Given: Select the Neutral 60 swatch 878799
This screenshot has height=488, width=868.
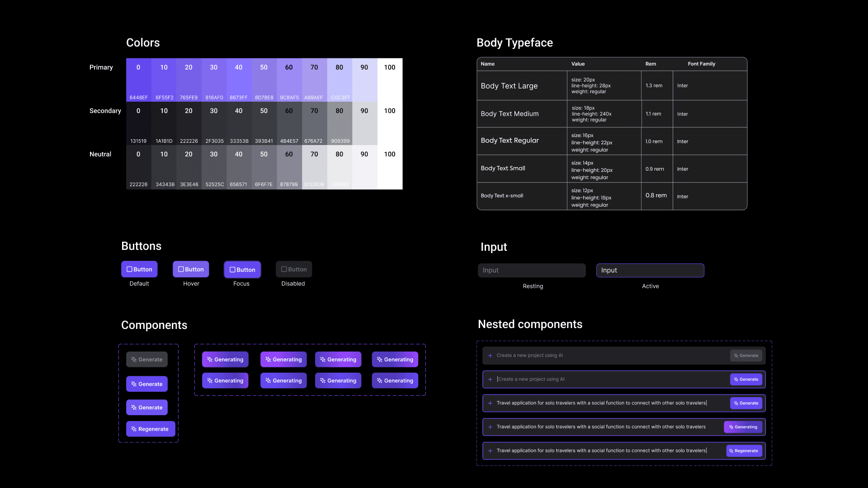Looking at the screenshot, I should 289,167.
